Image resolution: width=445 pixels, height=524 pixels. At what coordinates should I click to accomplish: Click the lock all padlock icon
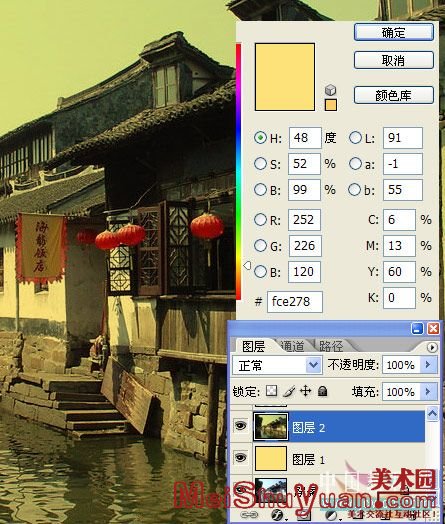(322, 391)
